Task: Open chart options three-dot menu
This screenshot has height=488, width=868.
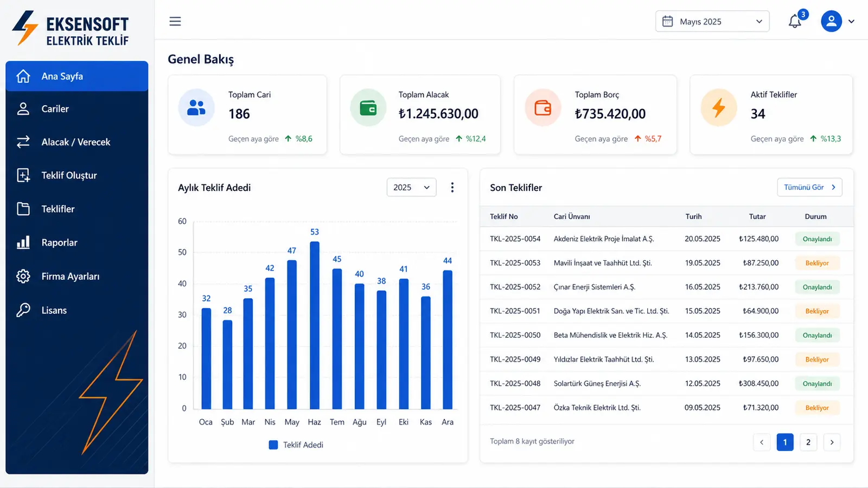Action: 452,188
